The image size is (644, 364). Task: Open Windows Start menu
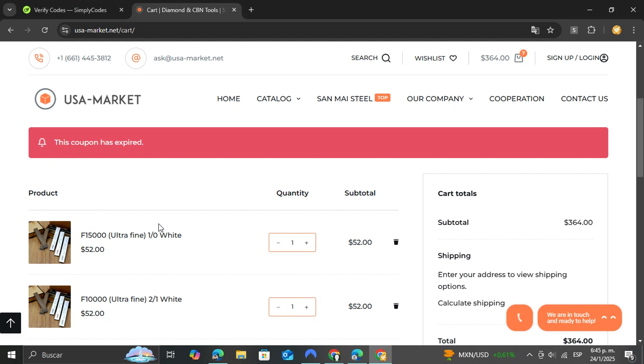point(11,355)
